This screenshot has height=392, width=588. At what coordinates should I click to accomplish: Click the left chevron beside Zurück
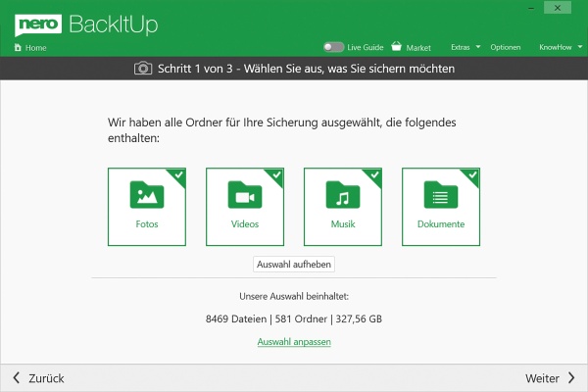point(16,377)
